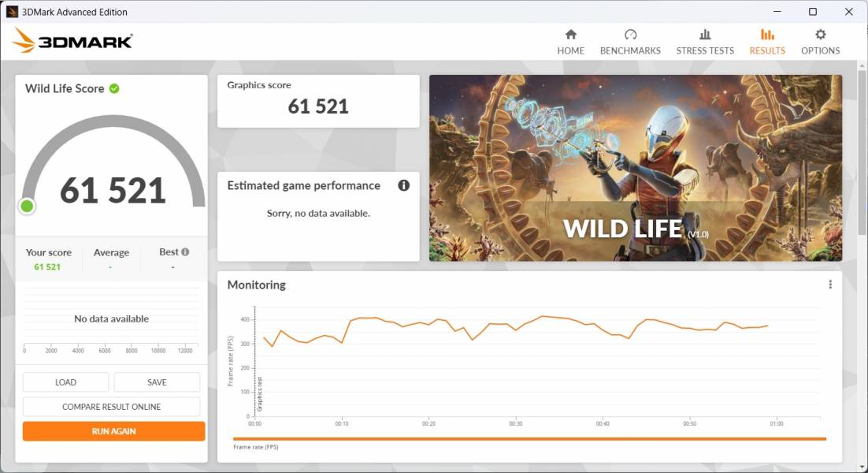Viewport: 868px width, 473px height.
Task: Click info icon next to Estimated game performance
Action: (403, 185)
